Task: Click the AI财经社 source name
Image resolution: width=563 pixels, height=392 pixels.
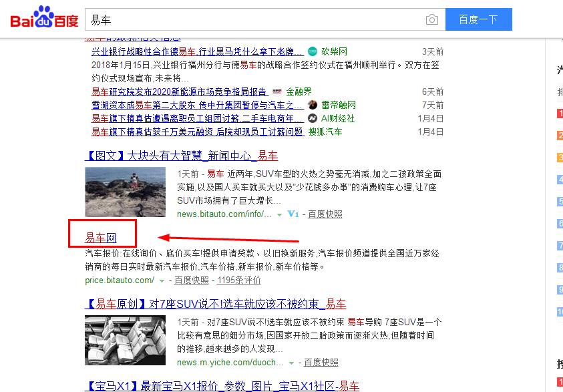Action: pyautogui.click(x=338, y=118)
